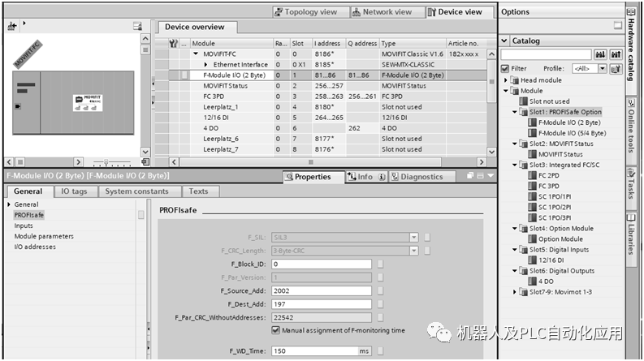Select FC 2PD catalog module

[549, 175]
